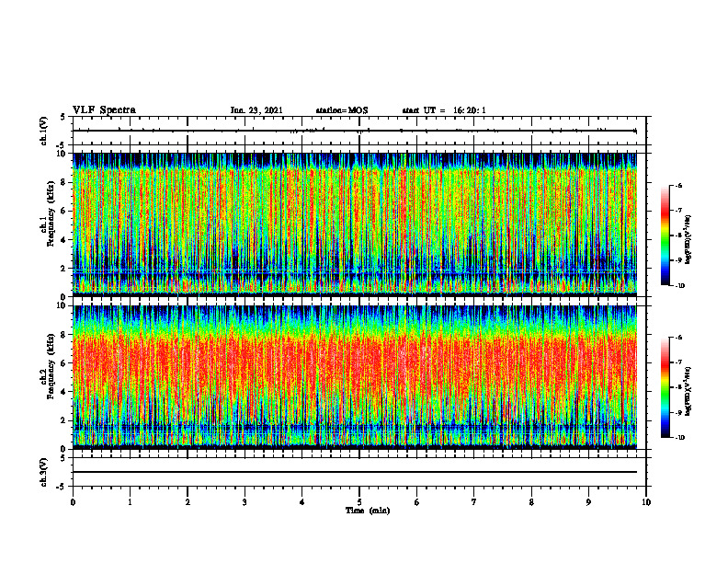Click the "-5" voltage tick on ch.3(V) axis
This screenshot has width=728, height=563.
pos(63,487)
